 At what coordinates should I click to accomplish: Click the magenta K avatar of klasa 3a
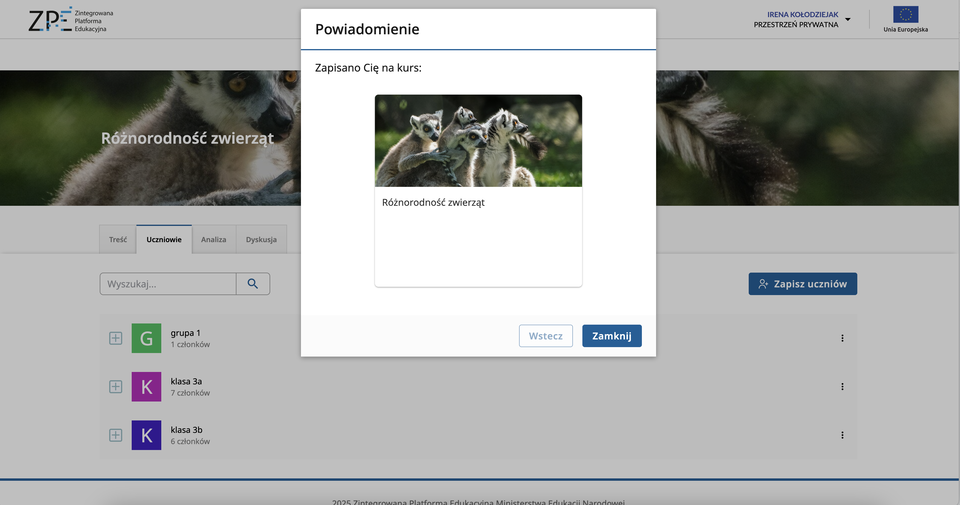coord(146,386)
